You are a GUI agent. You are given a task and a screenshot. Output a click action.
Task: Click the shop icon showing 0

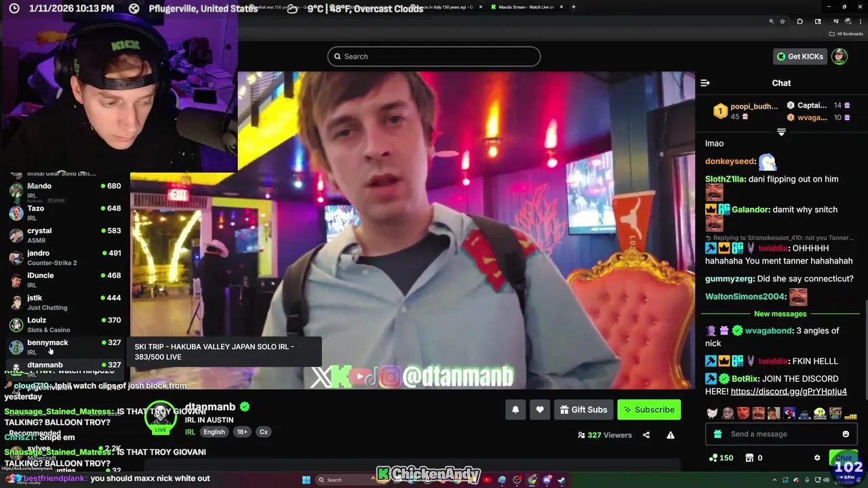pos(753,457)
